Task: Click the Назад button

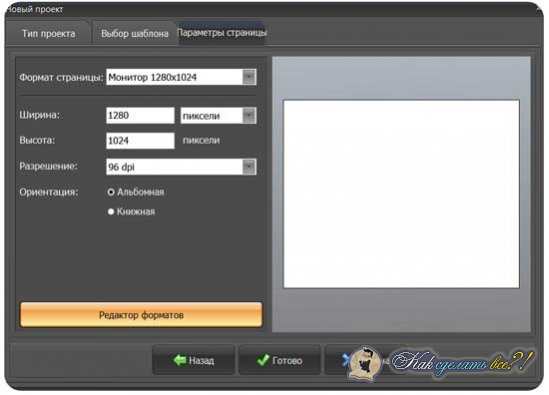Action: click(193, 360)
